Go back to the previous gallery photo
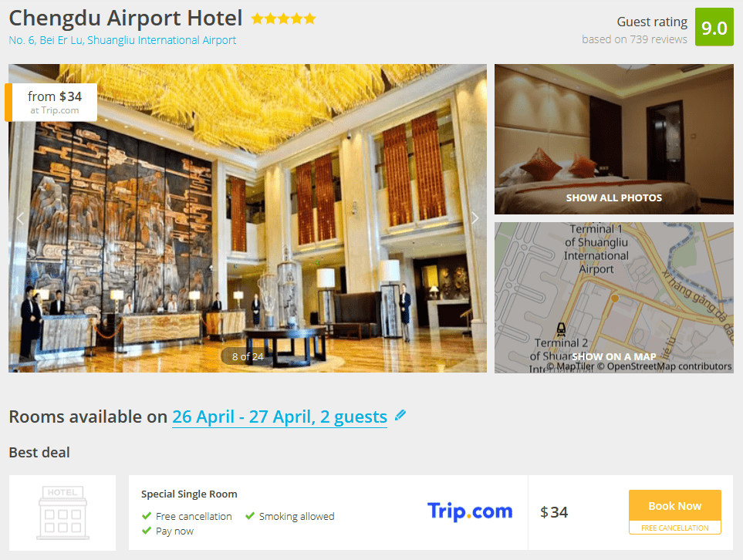Image resolution: width=743 pixels, height=560 pixels. click(20, 218)
